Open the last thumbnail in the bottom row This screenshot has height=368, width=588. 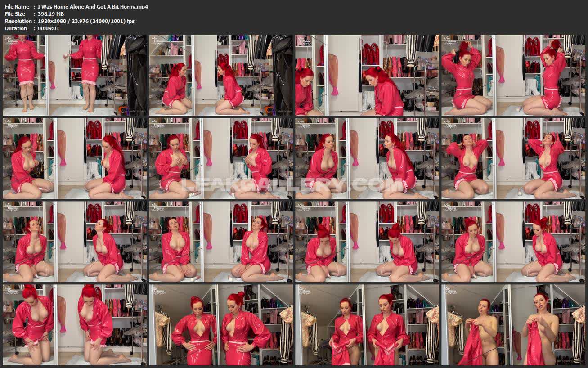(513, 325)
